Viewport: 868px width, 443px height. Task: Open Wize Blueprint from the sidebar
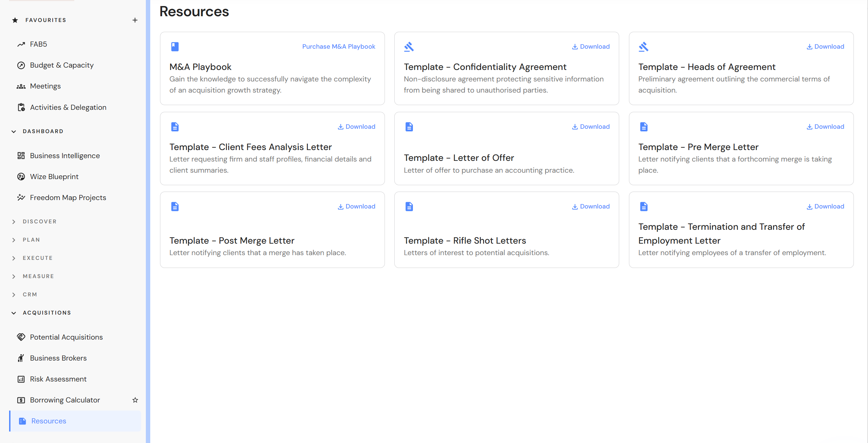[x=54, y=177]
